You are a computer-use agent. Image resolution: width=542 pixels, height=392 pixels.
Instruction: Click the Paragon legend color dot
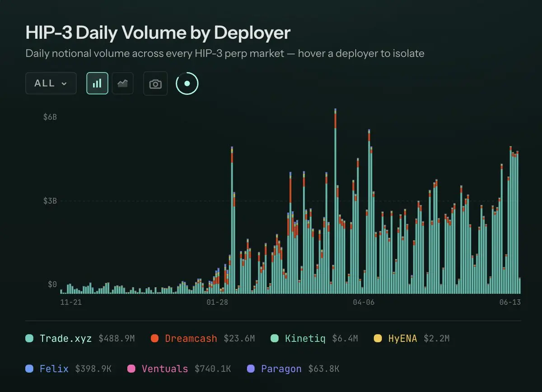(251, 369)
